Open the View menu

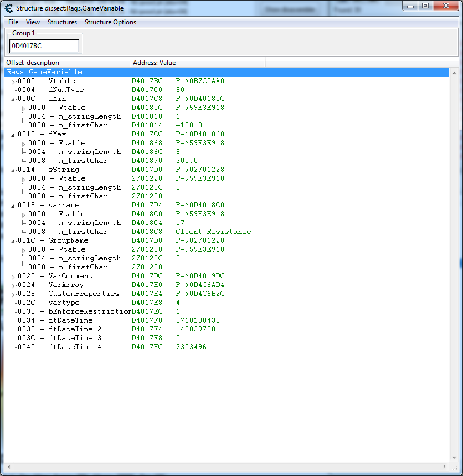tap(33, 22)
